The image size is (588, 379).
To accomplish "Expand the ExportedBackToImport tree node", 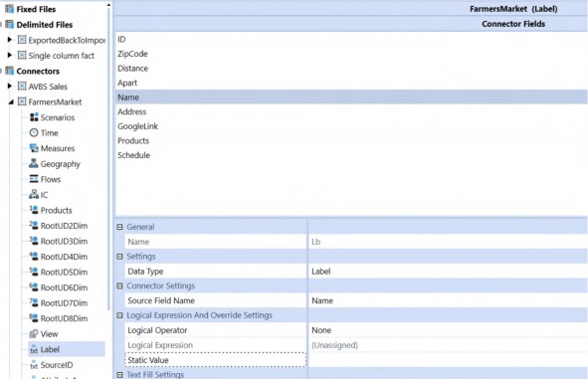I will (10, 40).
